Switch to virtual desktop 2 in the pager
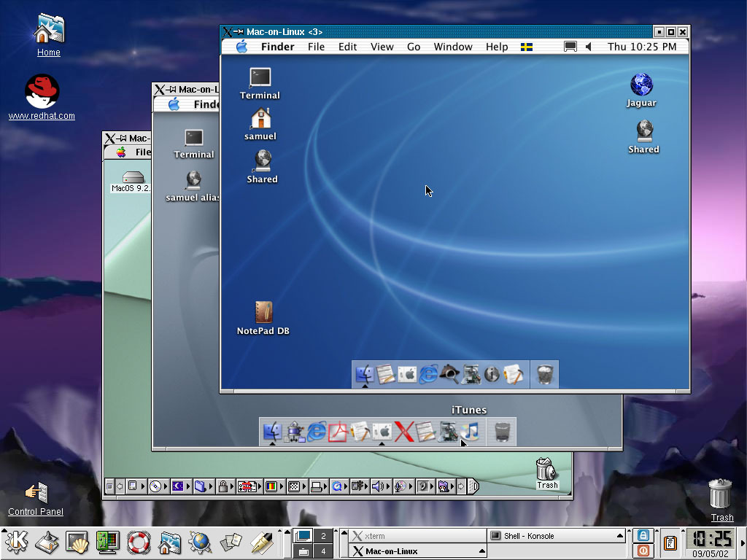 point(323,536)
